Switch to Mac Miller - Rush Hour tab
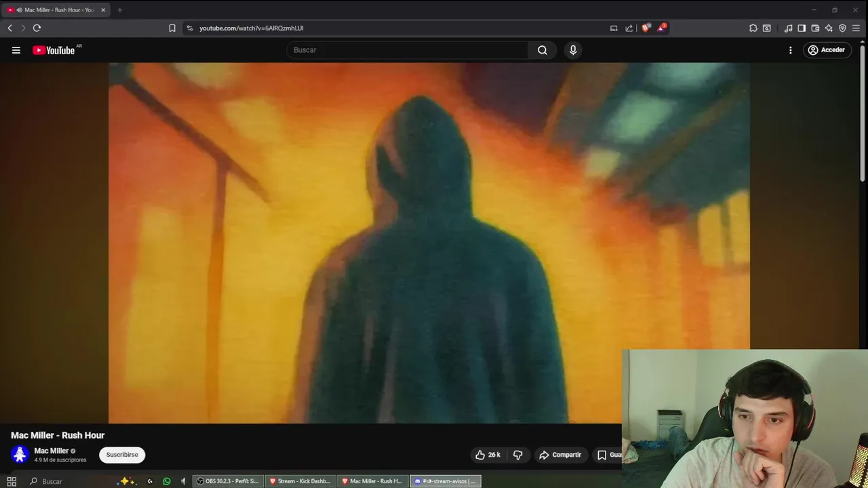This screenshot has height=488, width=868. (x=56, y=10)
